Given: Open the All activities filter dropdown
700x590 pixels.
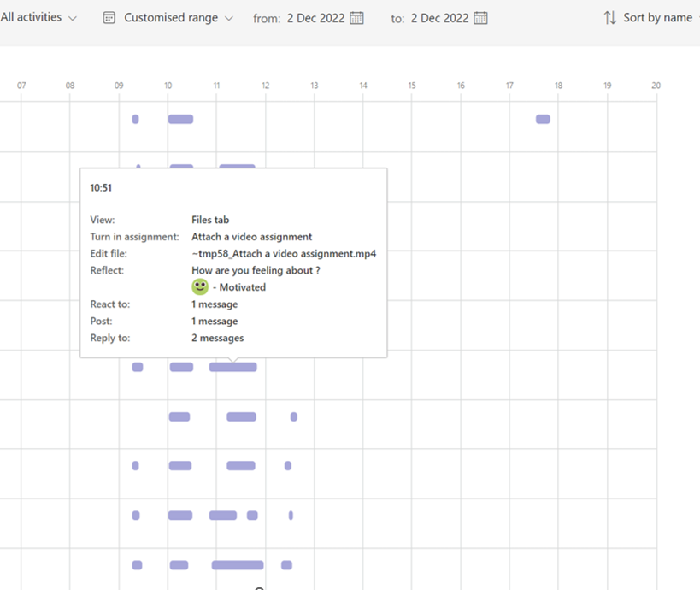Looking at the screenshot, I should (x=38, y=17).
